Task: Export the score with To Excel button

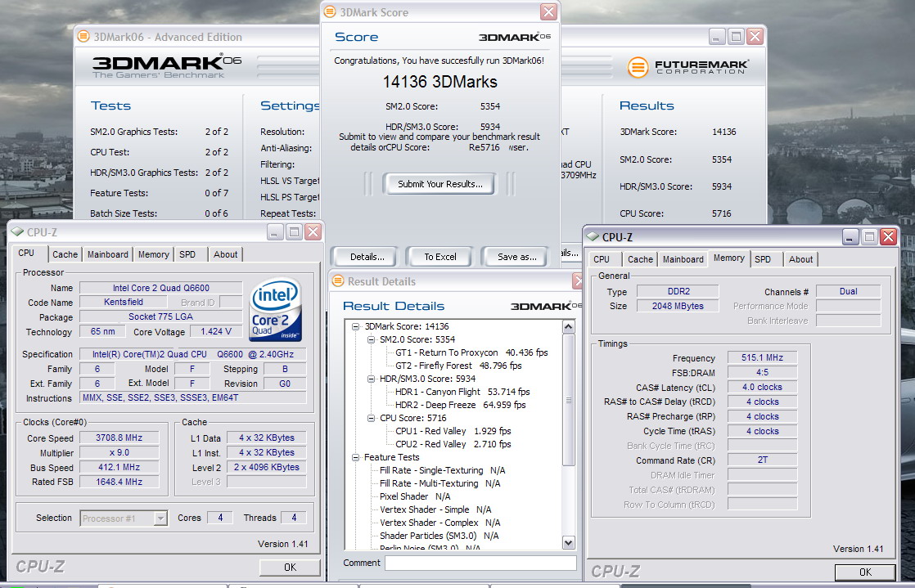Action: 440,257
